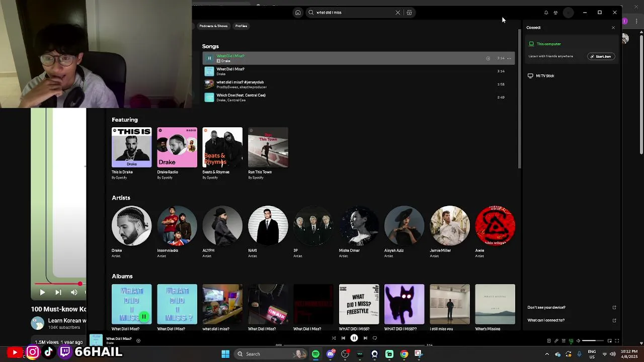Skip to next track in player bar
The image size is (644, 362).
coord(365,338)
